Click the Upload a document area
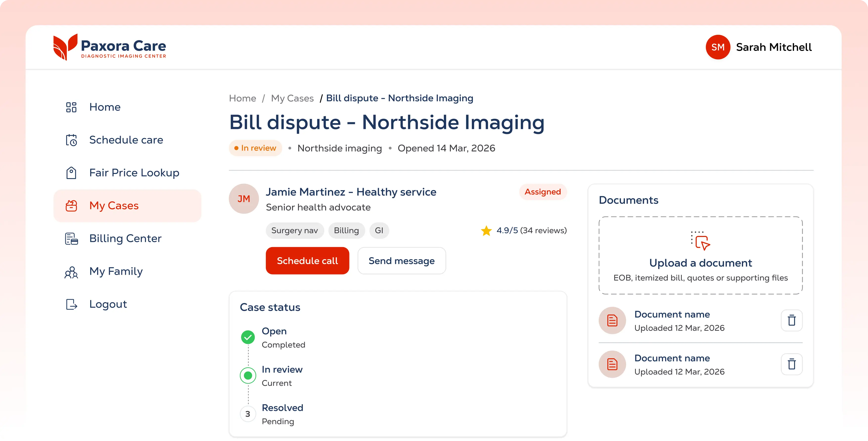 700,255
